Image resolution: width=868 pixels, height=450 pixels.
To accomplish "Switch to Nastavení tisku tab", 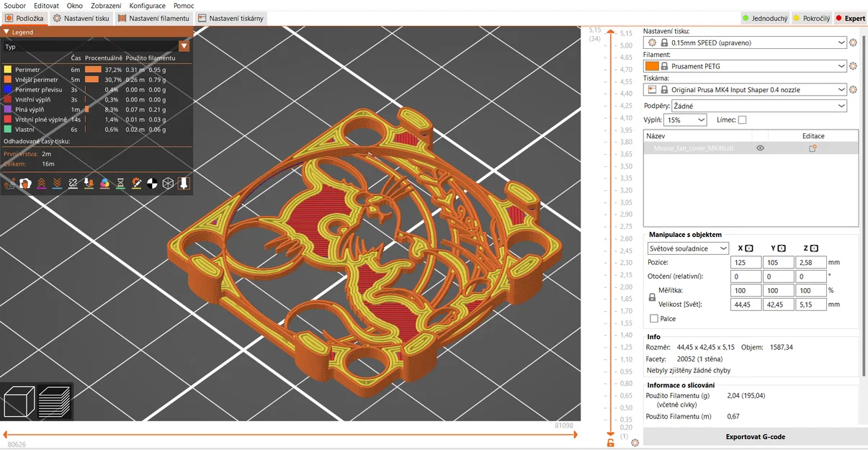I will pyautogui.click(x=81, y=18).
